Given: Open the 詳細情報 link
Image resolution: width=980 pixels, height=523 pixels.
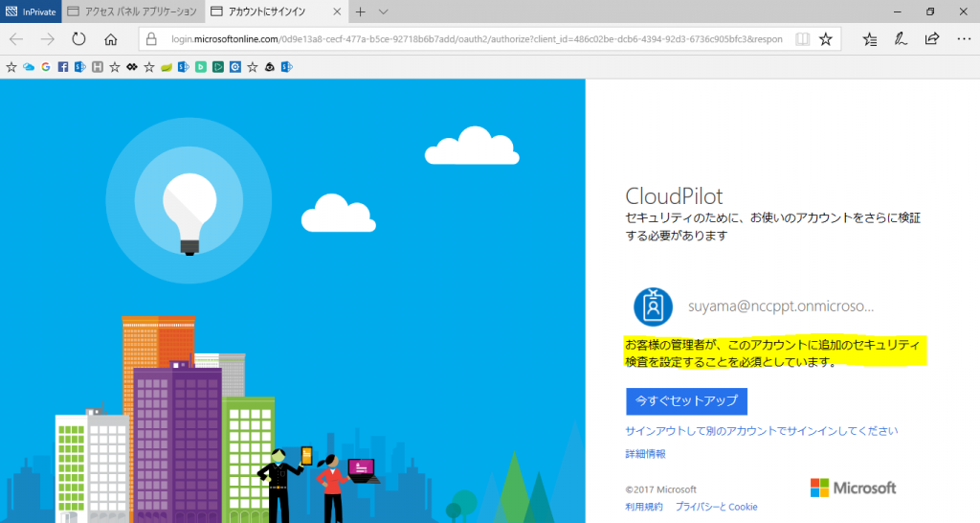Looking at the screenshot, I should pyautogui.click(x=645, y=454).
